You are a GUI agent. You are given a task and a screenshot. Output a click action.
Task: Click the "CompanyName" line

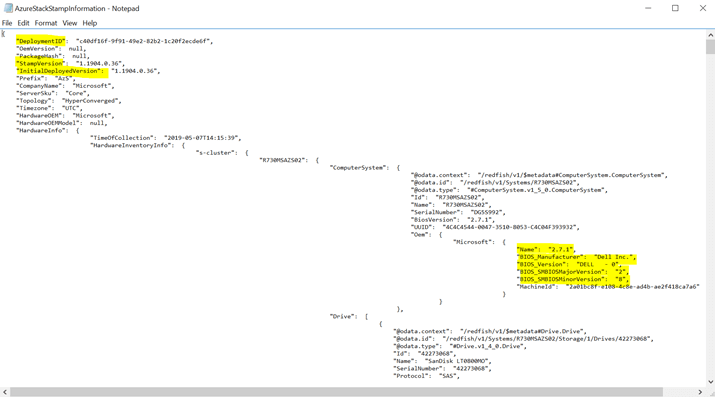pos(66,86)
